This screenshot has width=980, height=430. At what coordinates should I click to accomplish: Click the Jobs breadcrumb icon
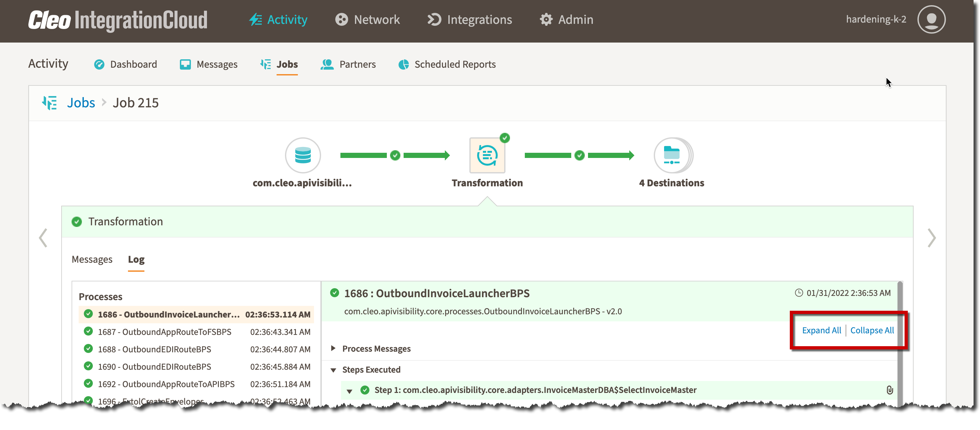49,103
